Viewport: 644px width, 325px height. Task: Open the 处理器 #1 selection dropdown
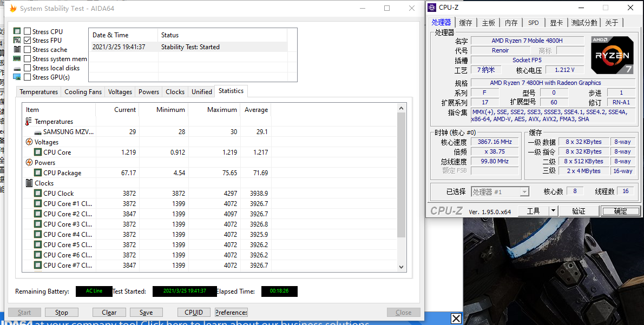[x=524, y=191]
